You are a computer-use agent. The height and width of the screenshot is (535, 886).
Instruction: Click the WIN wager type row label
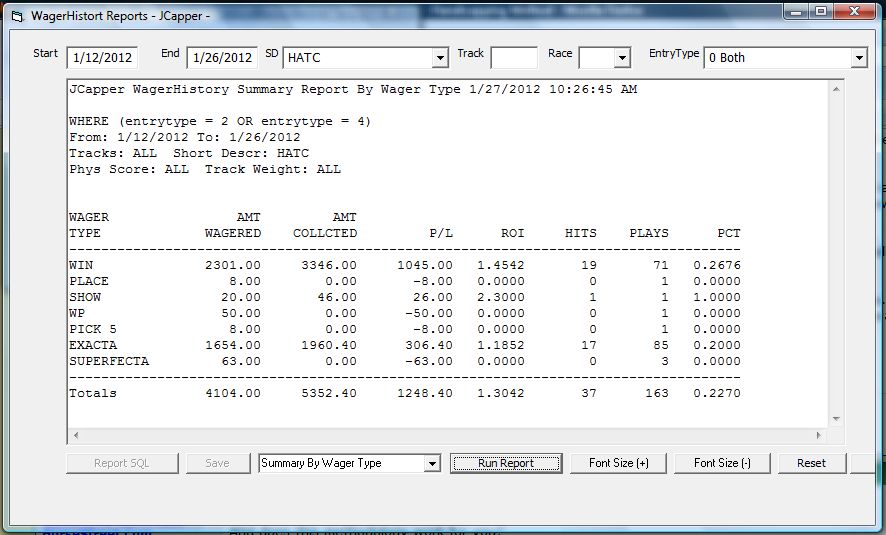81,265
